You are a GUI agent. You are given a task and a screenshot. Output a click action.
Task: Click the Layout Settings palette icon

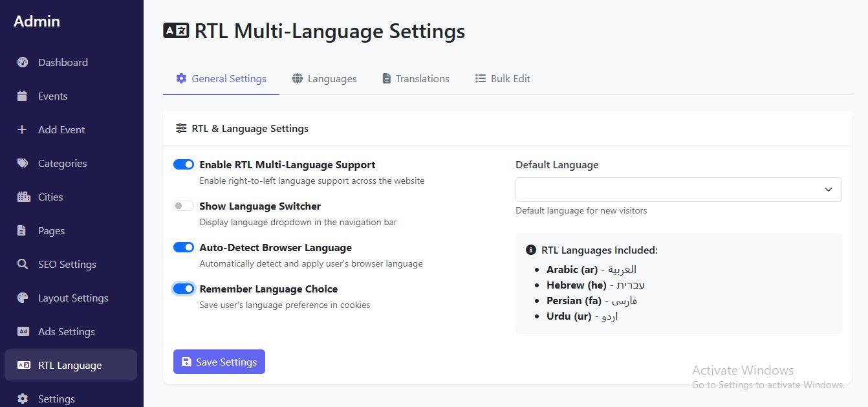click(23, 298)
